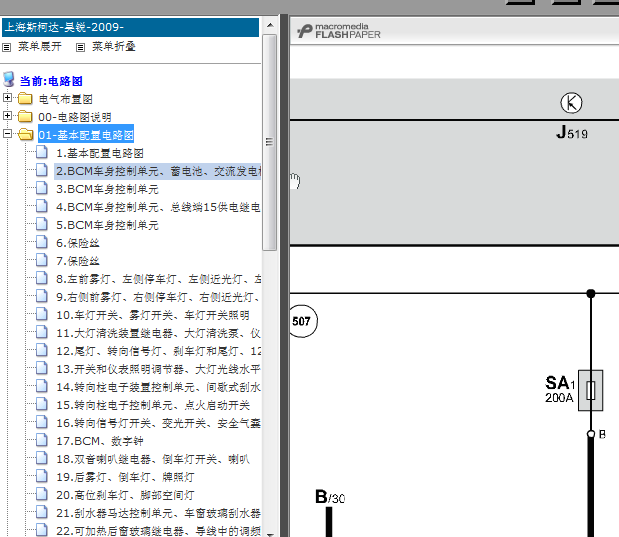619x537 pixels.
Task: Click the 菜单折叠 collapse-all icon
Action: [x=80, y=48]
